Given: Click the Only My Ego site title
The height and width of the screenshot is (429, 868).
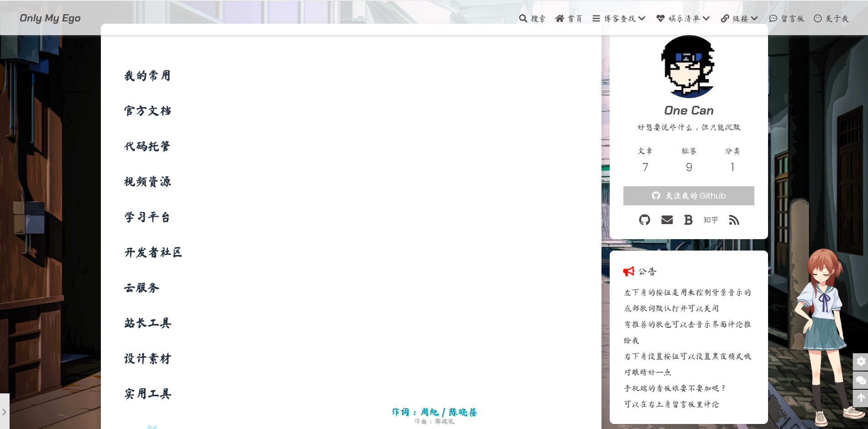Looking at the screenshot, I should pos(50,18).
